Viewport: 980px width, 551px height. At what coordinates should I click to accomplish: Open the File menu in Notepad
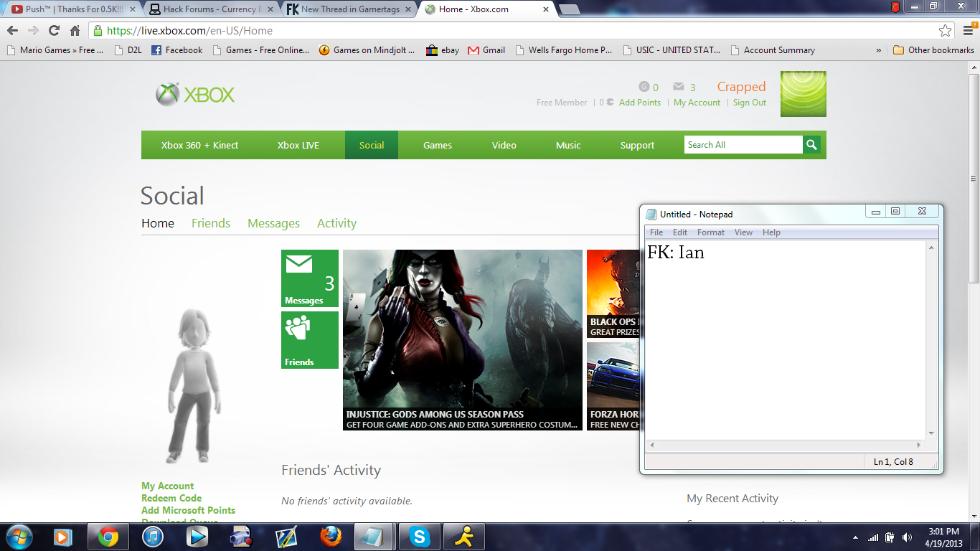(656, 232)
